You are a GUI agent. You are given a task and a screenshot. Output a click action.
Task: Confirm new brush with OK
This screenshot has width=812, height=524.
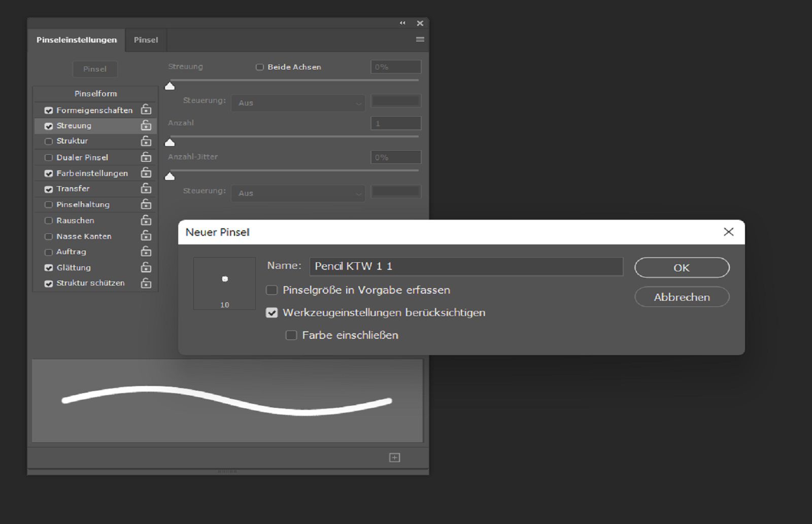pos(682,267)
